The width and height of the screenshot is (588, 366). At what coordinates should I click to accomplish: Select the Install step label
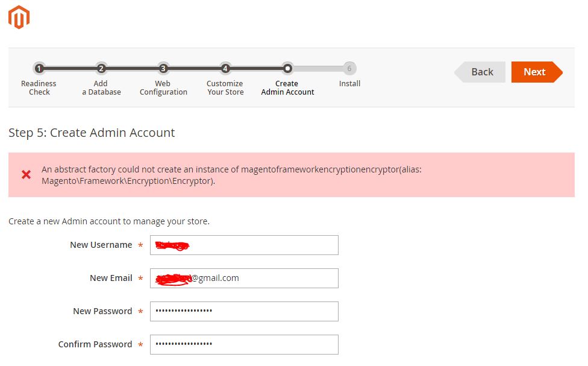(349, 84)
